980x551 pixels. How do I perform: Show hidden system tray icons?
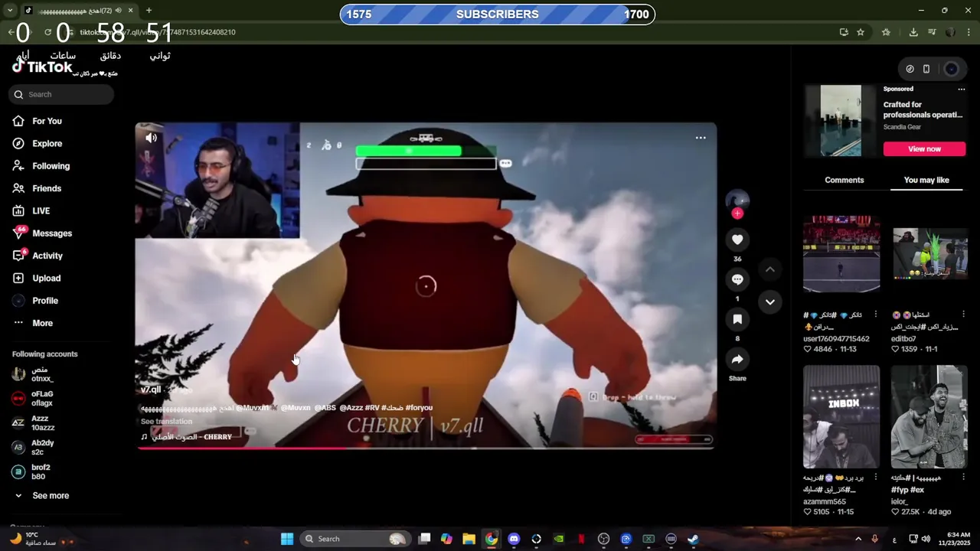(x=857, y=539)
